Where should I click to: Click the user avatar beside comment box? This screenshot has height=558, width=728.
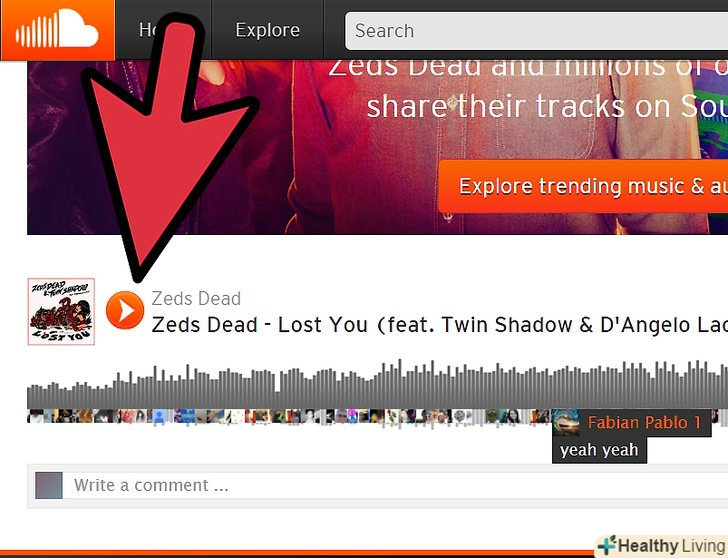tap(49, 486)
